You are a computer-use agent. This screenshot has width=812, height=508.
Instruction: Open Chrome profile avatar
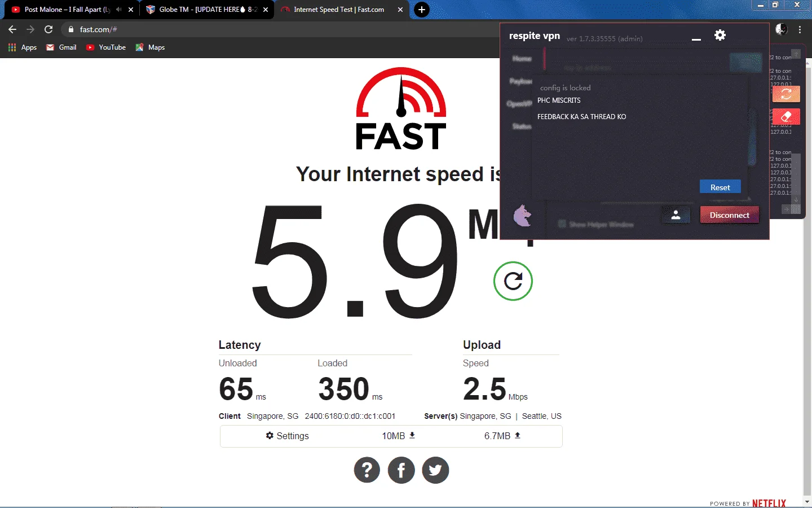click(x=781, y=29)
